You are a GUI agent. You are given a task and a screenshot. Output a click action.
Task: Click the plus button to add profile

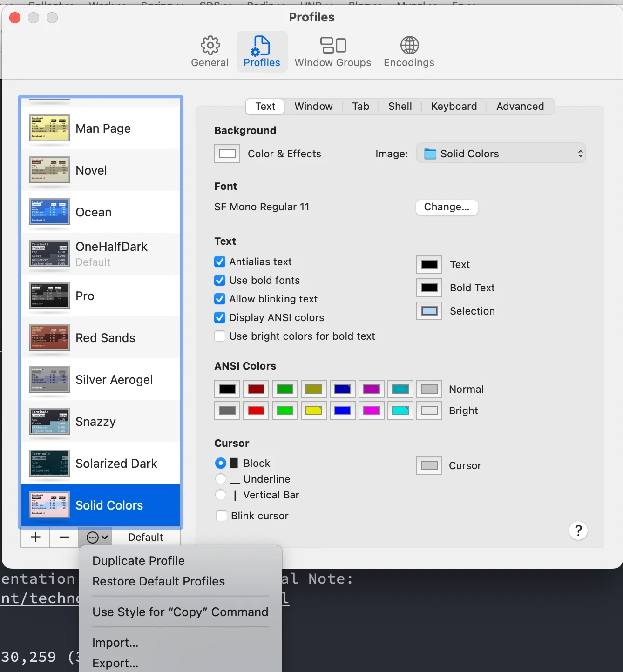tap(35, 537)
